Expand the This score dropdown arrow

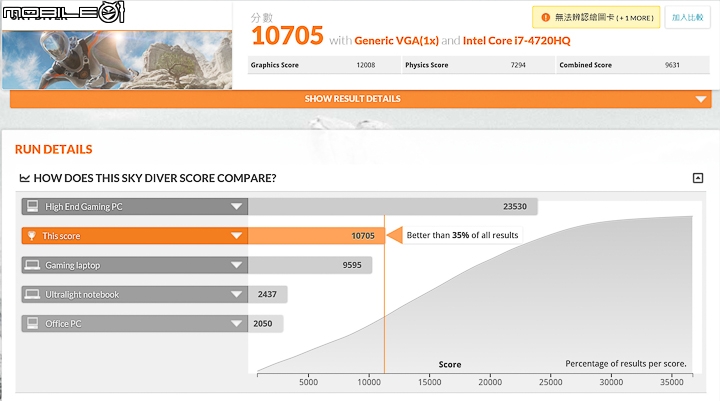(x=236, y=236)
